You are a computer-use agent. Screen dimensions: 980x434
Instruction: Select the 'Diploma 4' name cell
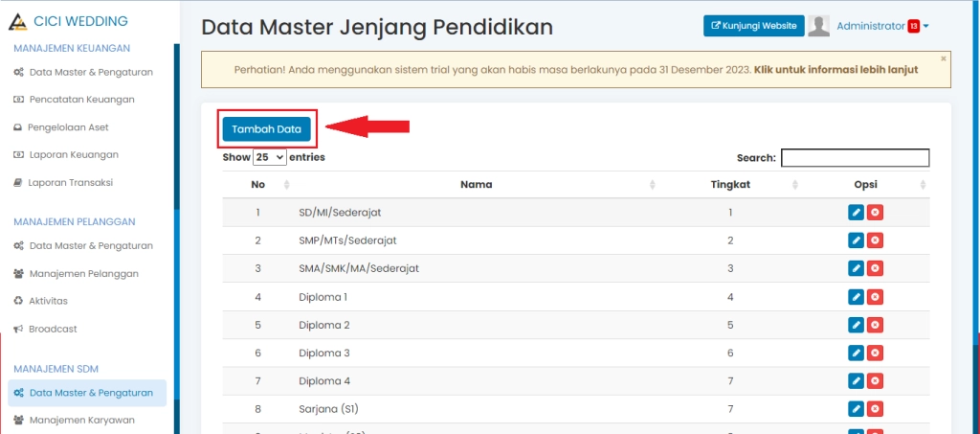coord(324,381)
